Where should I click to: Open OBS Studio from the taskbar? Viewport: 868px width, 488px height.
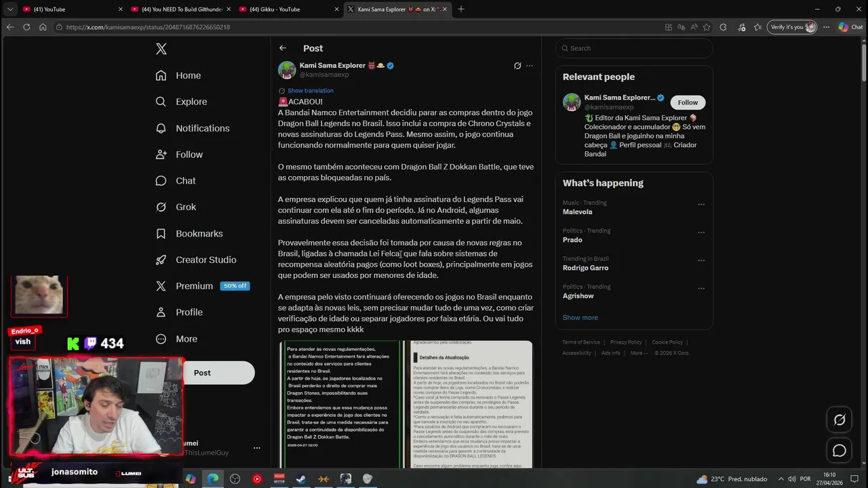click(235, 479)
